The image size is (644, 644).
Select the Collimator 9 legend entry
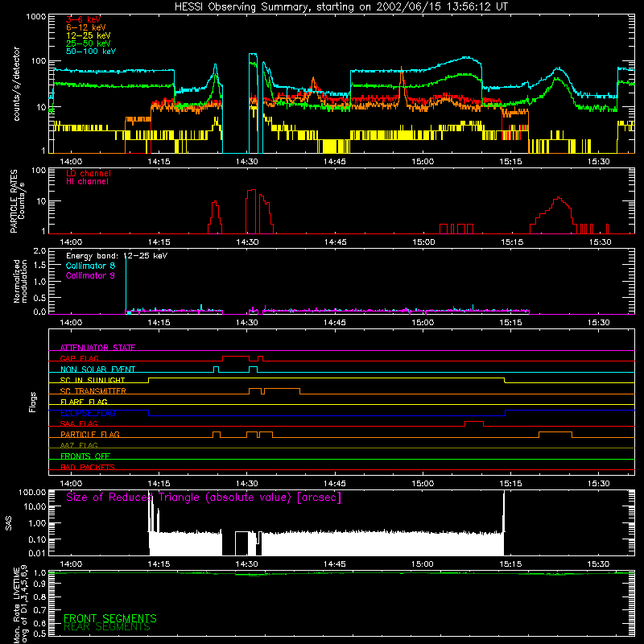click(x=90, y=275)
